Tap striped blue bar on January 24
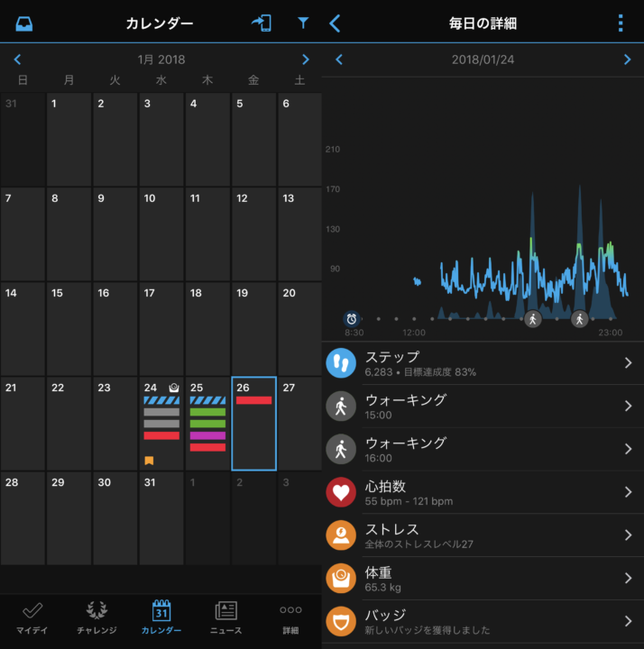Viewport: 644px width, 649px height. coord(161,400)
